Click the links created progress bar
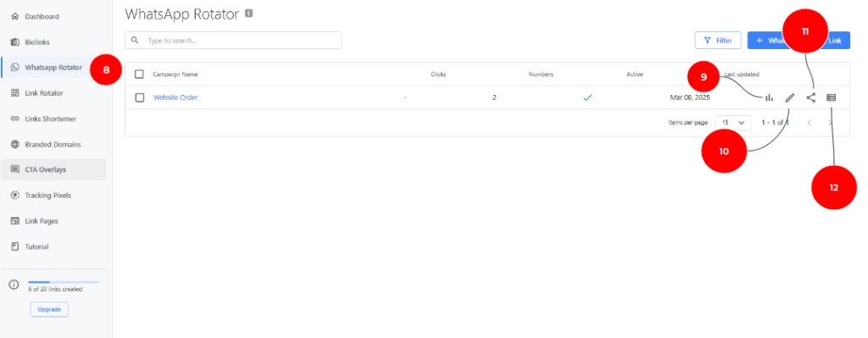 [64, 282]
